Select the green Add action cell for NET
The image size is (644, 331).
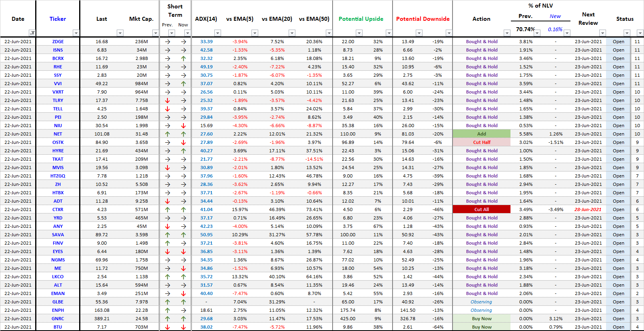pyautogui.click(x=482, y=134)
